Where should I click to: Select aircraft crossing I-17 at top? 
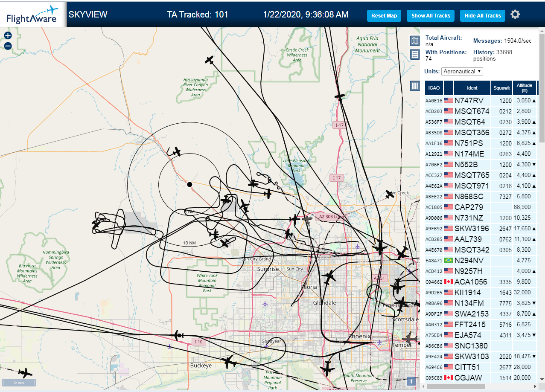point(340,96)
